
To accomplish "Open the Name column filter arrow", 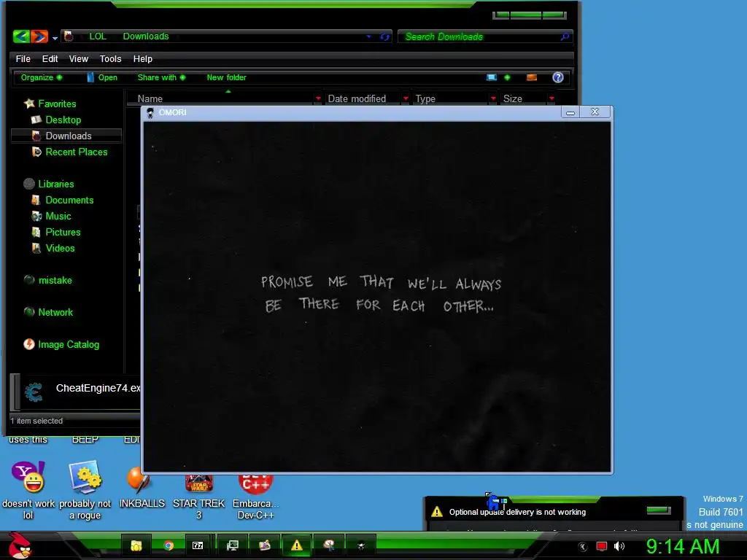I will tap(318, 98).
